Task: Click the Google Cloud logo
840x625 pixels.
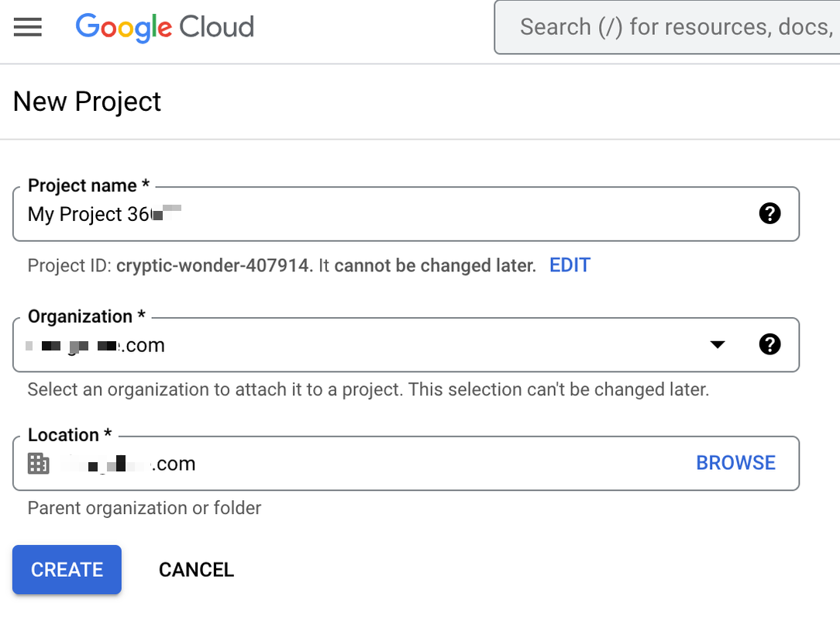Action: tap(164, 27)
